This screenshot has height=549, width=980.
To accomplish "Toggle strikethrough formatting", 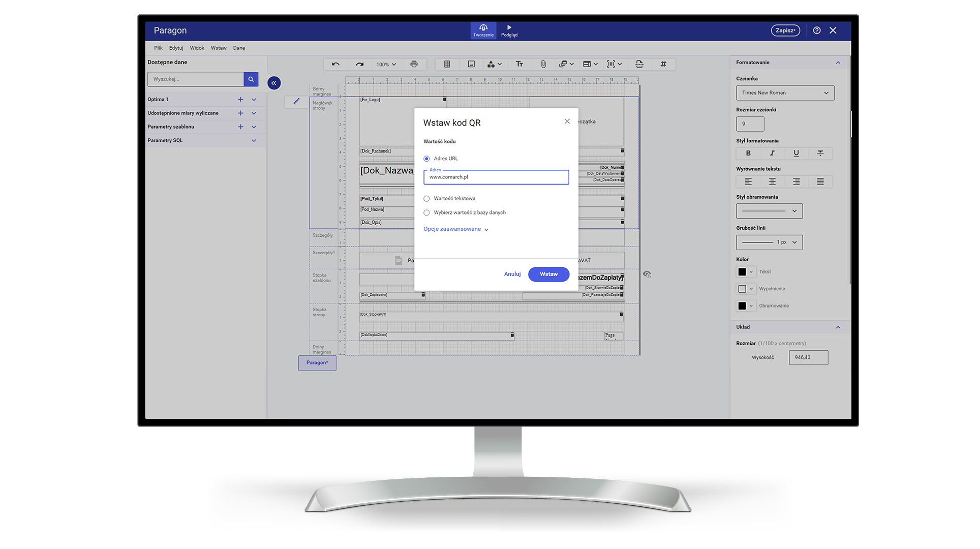I will pyautogui.click(x=820, y=154).
